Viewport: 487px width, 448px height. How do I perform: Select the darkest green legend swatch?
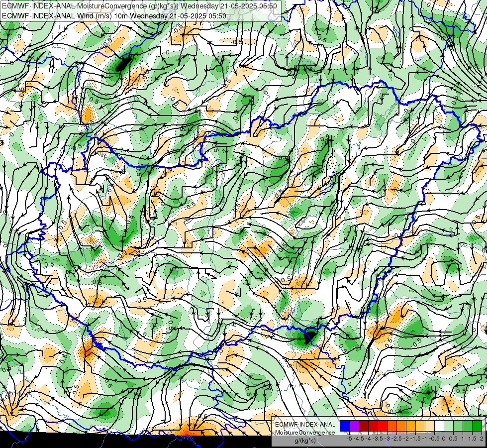(477, 426)
